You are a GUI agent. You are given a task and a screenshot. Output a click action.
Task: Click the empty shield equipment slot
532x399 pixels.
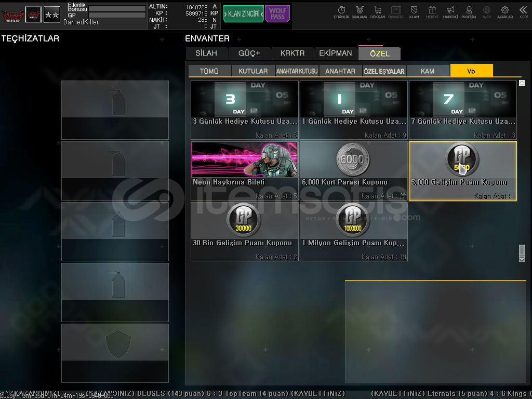(x=115, y=353)
